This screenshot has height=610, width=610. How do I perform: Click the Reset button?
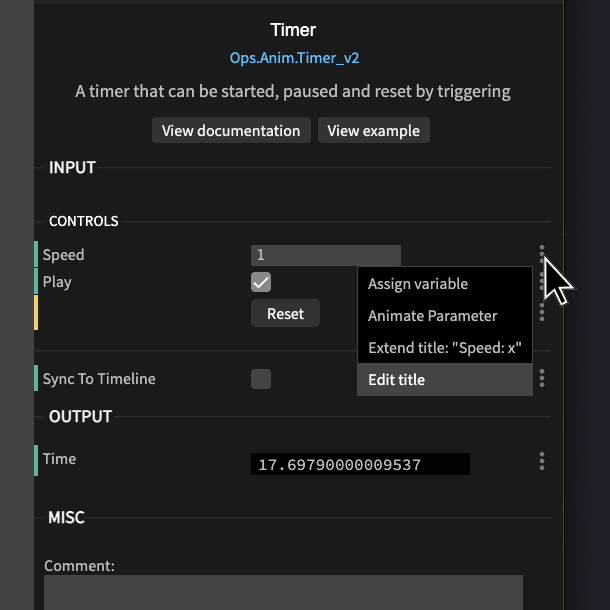click(285, 314)
